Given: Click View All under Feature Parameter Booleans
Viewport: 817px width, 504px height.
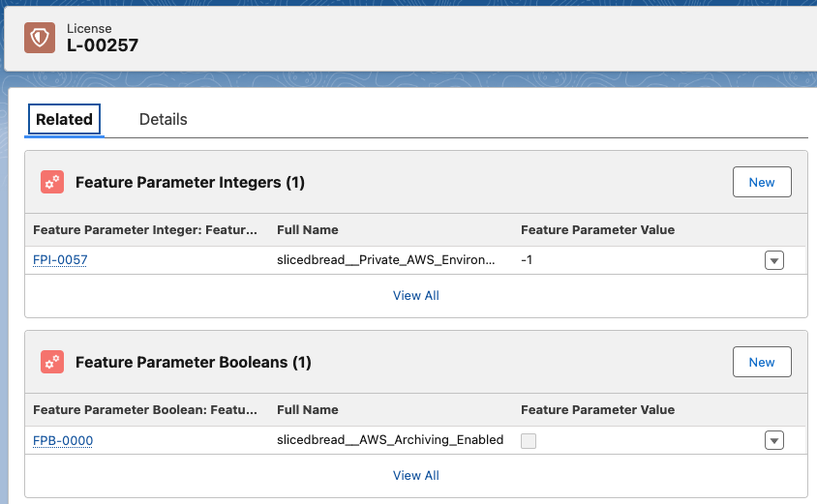Looking at the screenshot, I should 416,475.
